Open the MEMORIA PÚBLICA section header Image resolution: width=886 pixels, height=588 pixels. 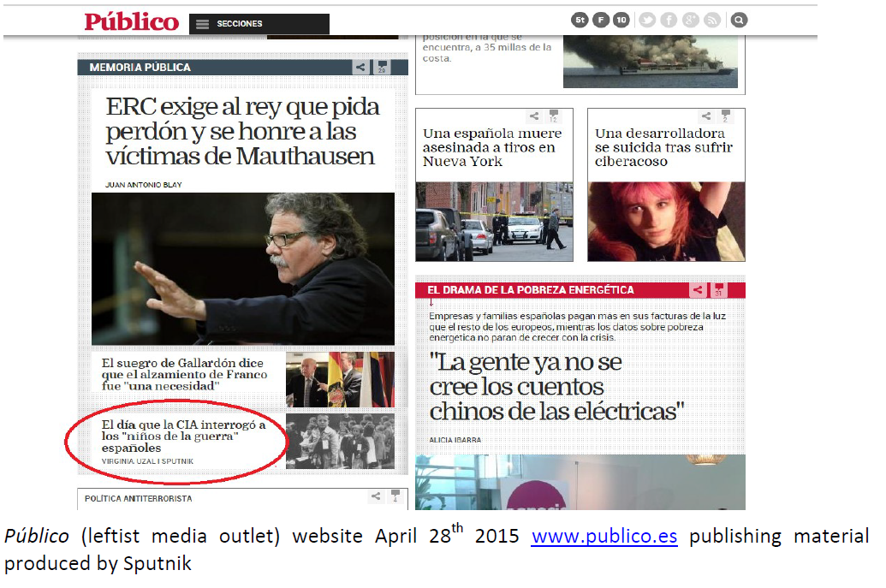click(140, 68)
